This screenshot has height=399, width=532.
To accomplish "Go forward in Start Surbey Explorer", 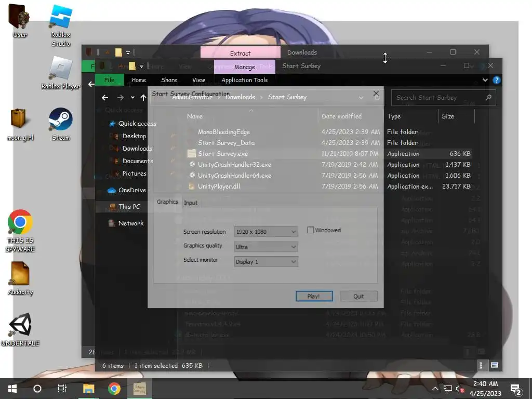I will tap(121, 98).
